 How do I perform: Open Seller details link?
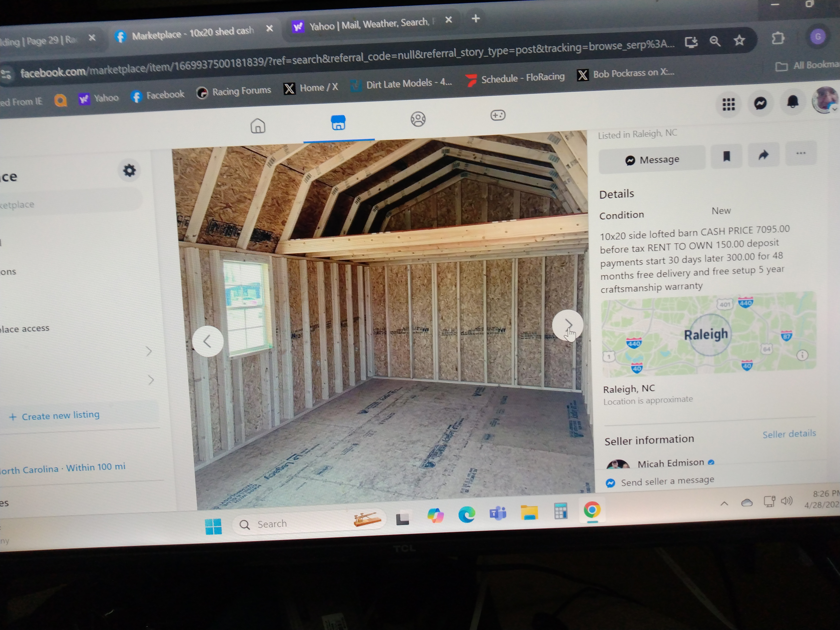(x=789, y=434)
